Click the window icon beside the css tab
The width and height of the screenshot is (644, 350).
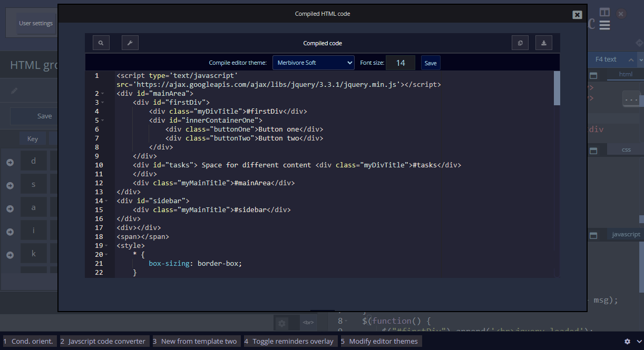tap(593, 151)
